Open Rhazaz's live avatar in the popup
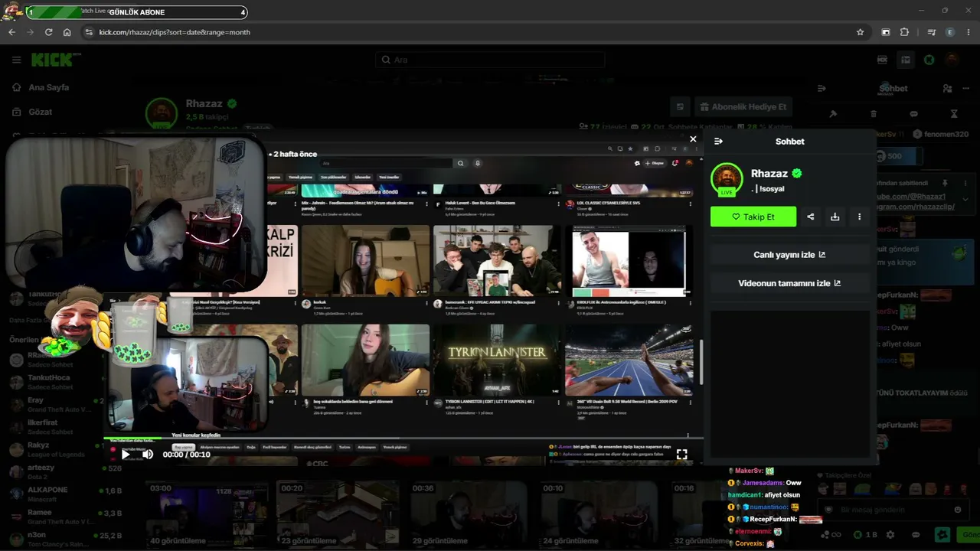The width and height of the screenshot is (980, 551). pyautogui.click(x=727, y=179)
